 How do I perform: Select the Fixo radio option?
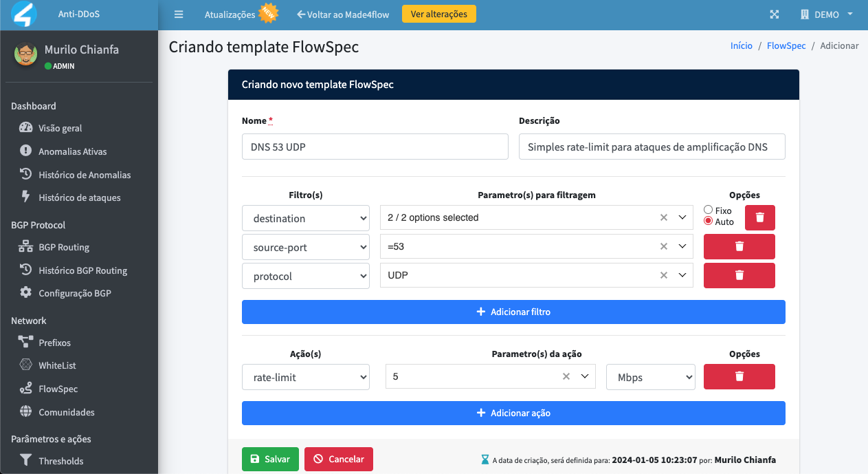click(708, 210)
